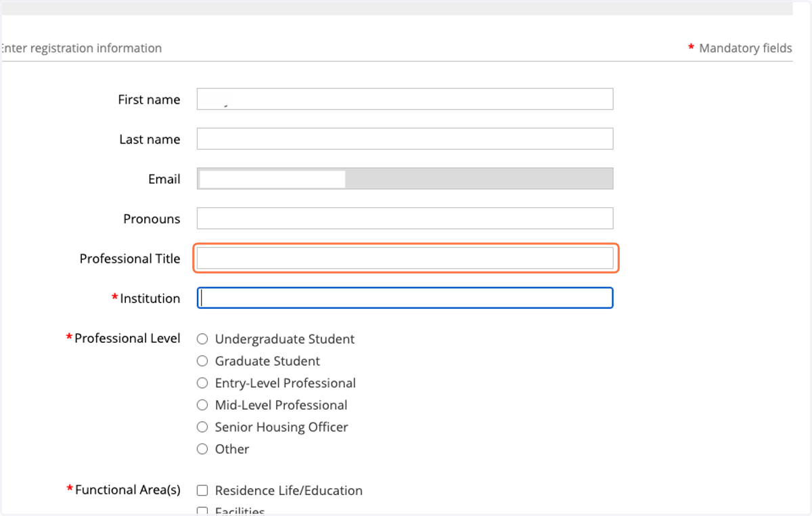Click the greyed-out Email field
The width and height of the screenshot is (812, 516).
405,179
